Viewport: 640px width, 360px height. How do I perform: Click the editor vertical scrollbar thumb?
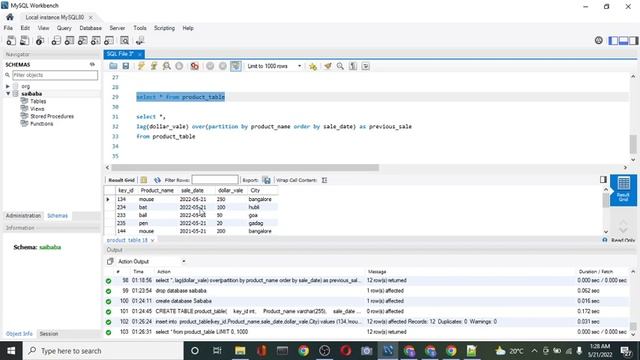click(633, 144)
